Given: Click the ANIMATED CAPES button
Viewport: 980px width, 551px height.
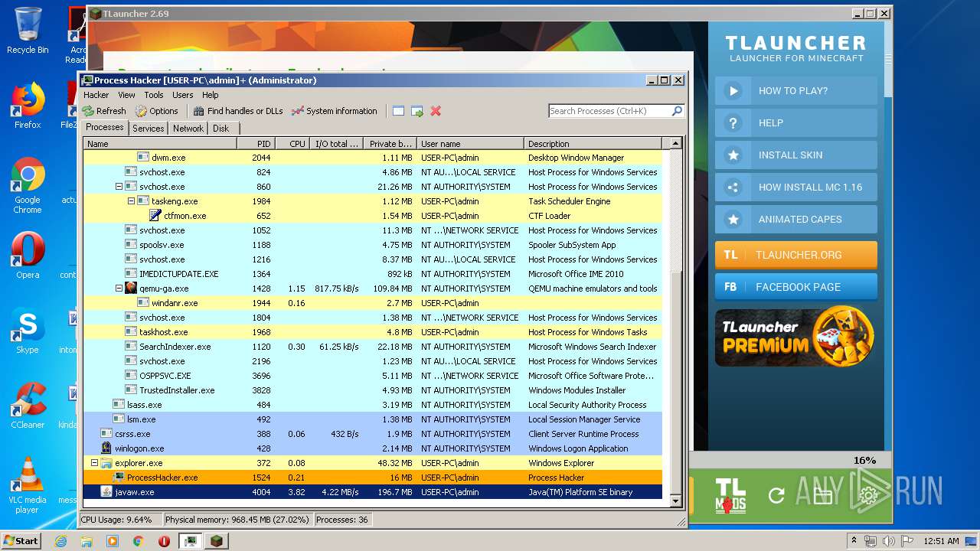Looking at the screenshot, I should point(796,219).
